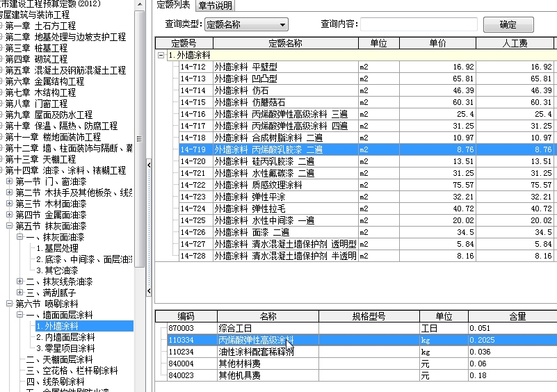This screenshot has width=557, height=392.
Task: Switch to the 章节说明 tab
Action: pyautogui.click(x=215, y=6)
